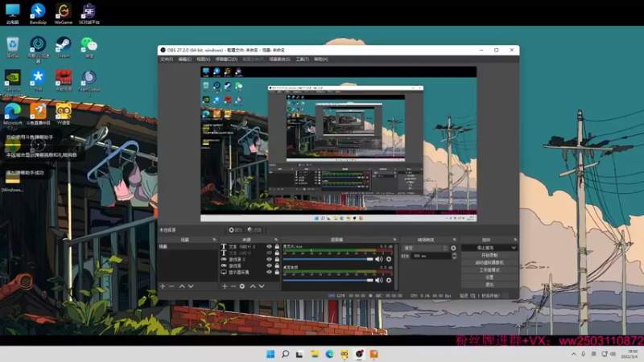This screenshot has height=362, width=644.
Task: Open the 5E对战平台 desktop shortcut
Action: pos(89,14)
